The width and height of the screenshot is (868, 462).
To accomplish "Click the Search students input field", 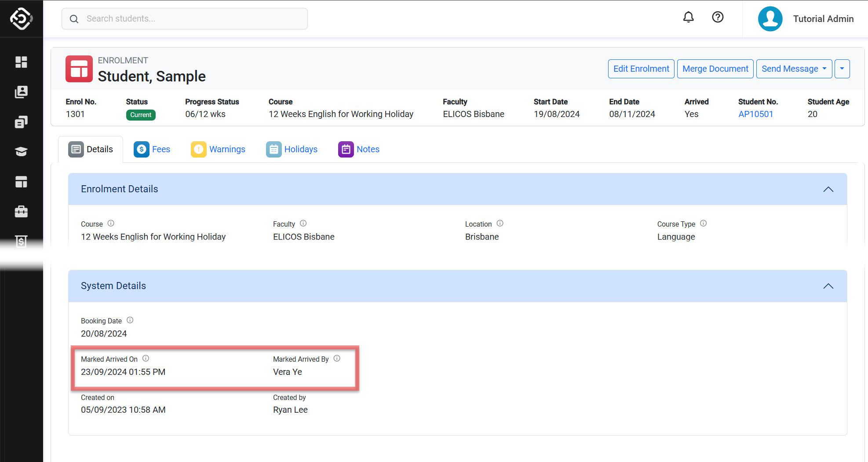I will [x=185, y=19].
